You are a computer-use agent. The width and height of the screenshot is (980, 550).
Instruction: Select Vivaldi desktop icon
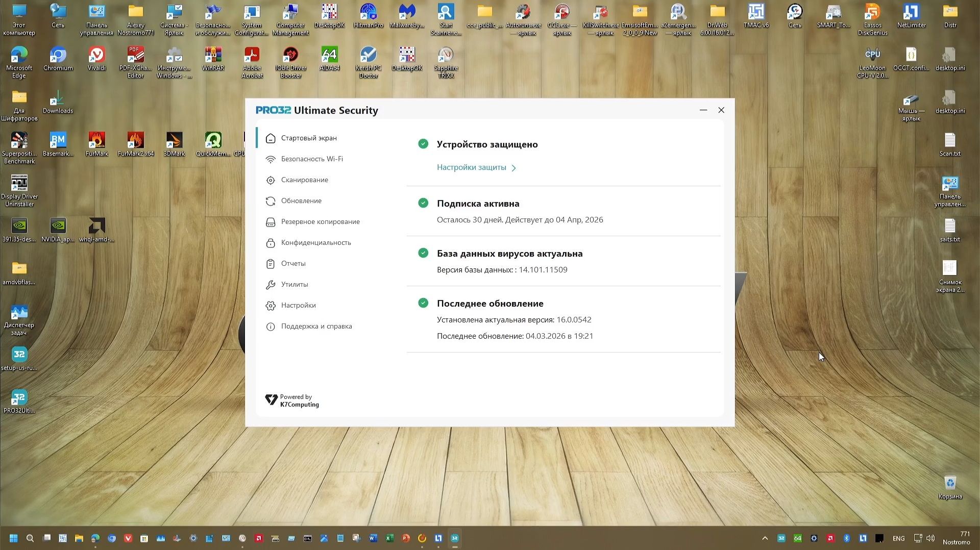tap(97, 59)
